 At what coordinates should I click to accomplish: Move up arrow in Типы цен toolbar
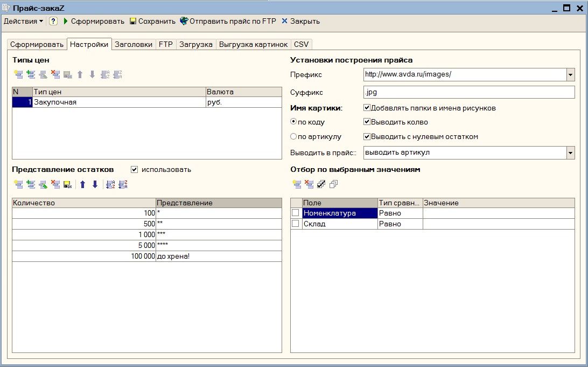point(80,75)
